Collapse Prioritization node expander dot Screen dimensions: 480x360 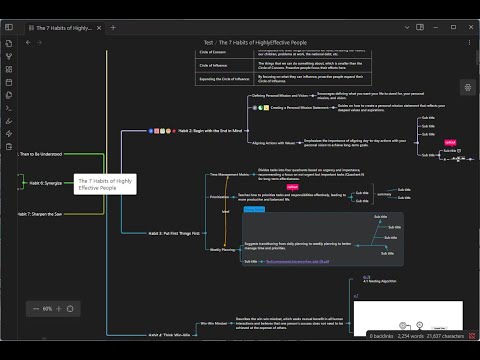[x=233, y=197]
